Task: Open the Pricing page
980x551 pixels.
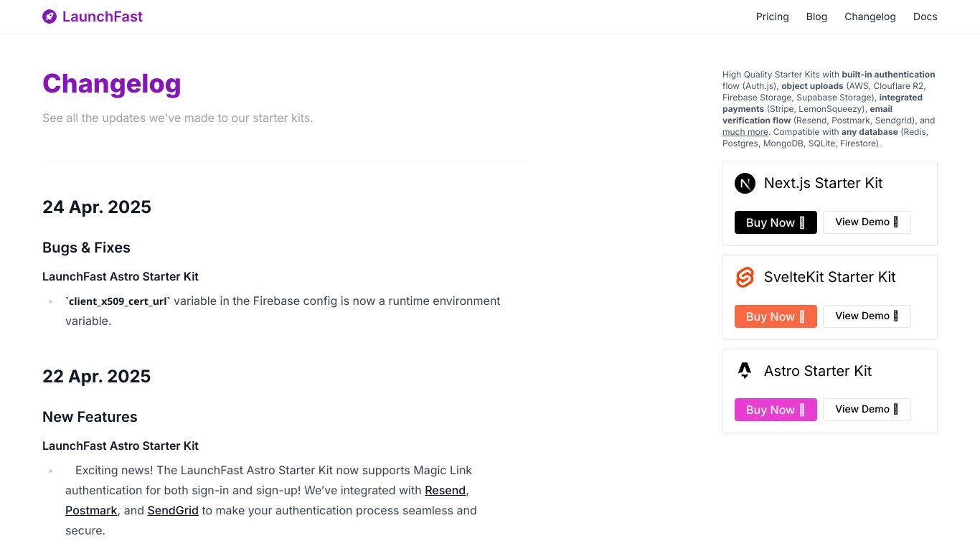Action: (772, 17)
